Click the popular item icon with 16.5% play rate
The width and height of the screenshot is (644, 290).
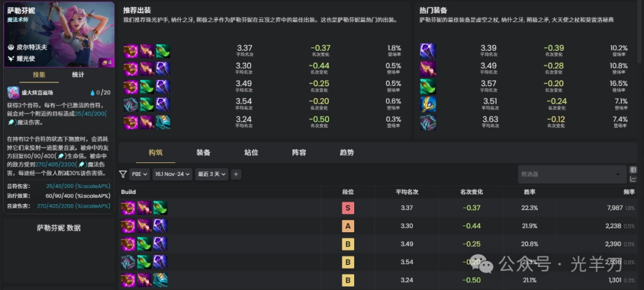click(428, 87)
